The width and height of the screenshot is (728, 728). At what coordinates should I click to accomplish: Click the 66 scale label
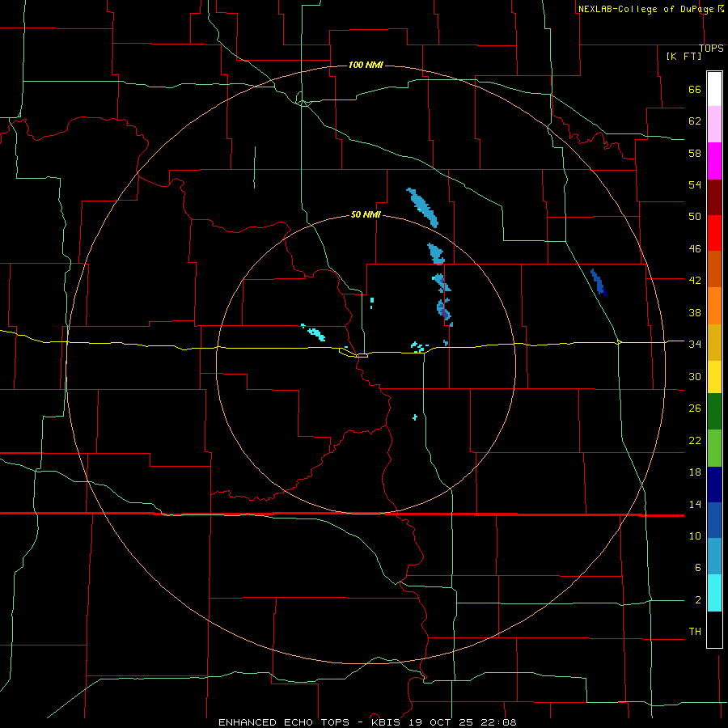tap(695, 89)
